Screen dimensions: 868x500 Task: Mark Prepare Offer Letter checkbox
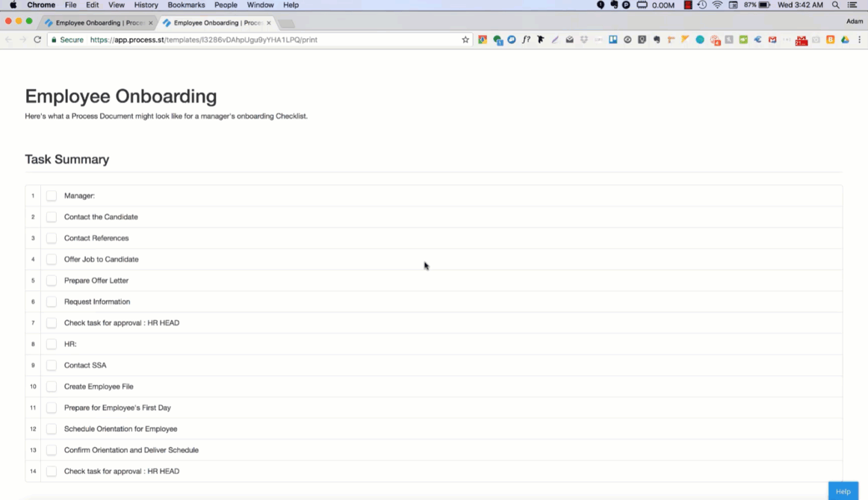click(52, 281)
